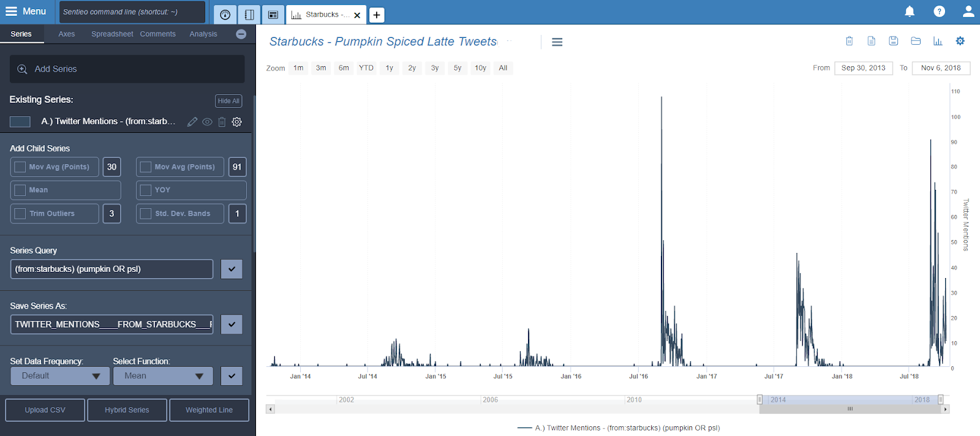Click Weighted Line button
The width and height of the screenshot is (980, 436).
pyautogui.click(x=209, y=410)
